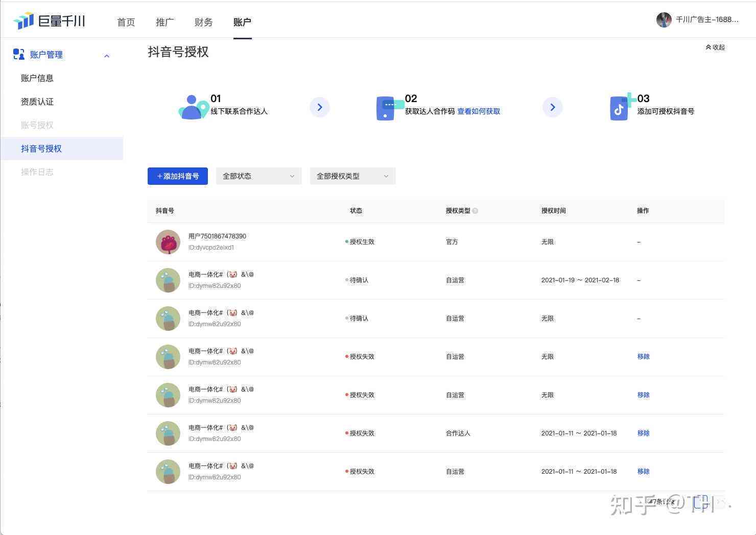
Task: Click step 03 add-Douyin icon
Action: point(622,107)
